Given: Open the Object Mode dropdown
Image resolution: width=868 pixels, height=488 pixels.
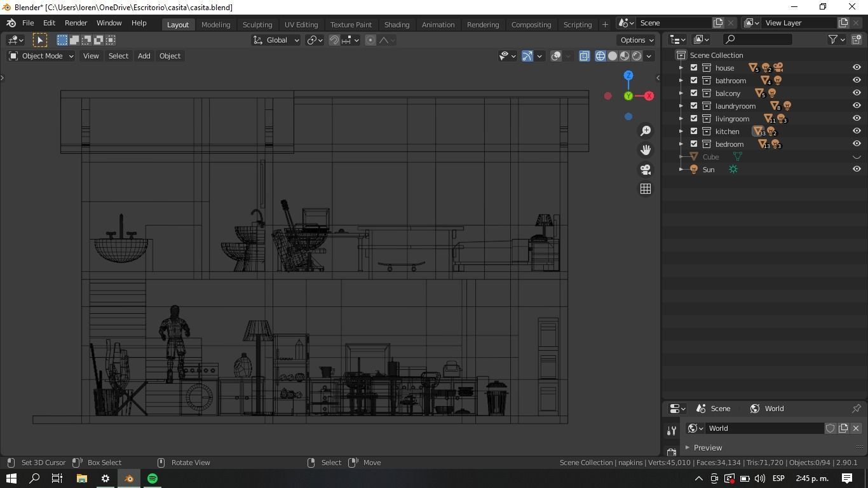Looking at the screenshot, I should [x=41, y=56].
